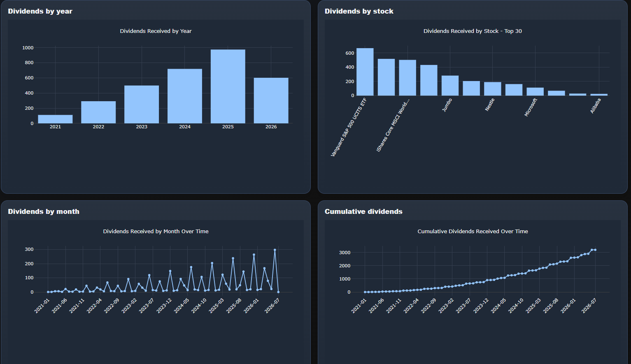This screenshot has width=631, height=364.
Task: Select the 2022 bar in Dividends Received by Year
Action: coord(98,112)
